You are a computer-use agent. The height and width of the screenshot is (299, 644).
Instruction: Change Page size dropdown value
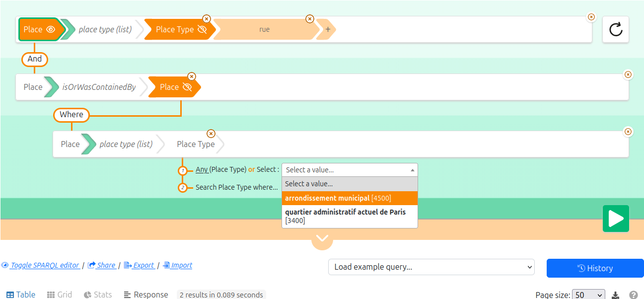point(589,295)
